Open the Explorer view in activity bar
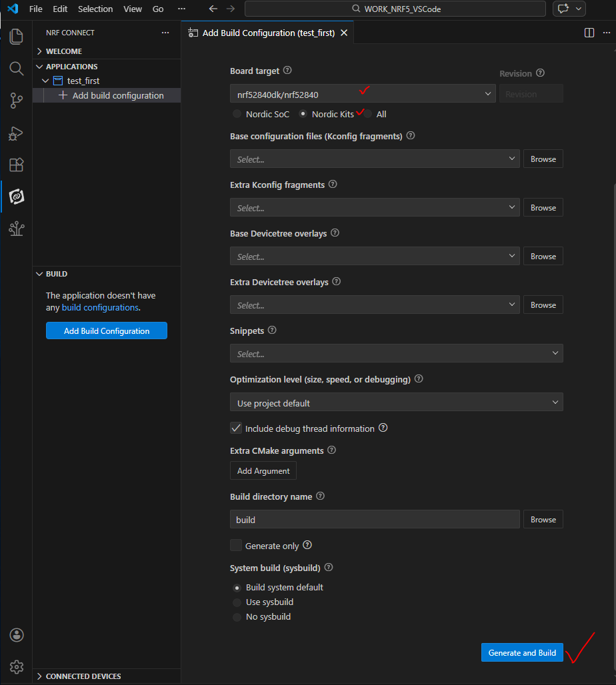 [x=16, y=36]
